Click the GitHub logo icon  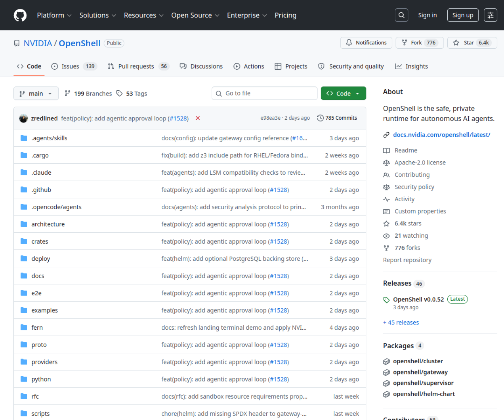20,15
